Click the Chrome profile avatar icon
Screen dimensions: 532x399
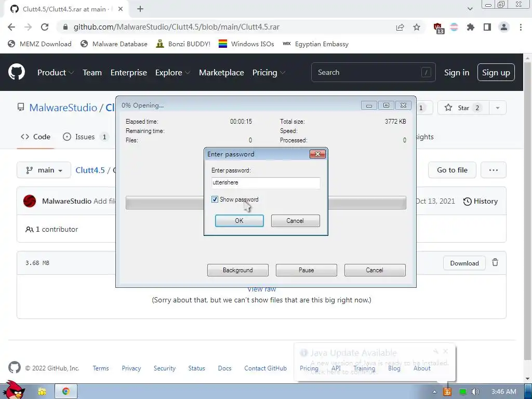[x=504, y=27]
